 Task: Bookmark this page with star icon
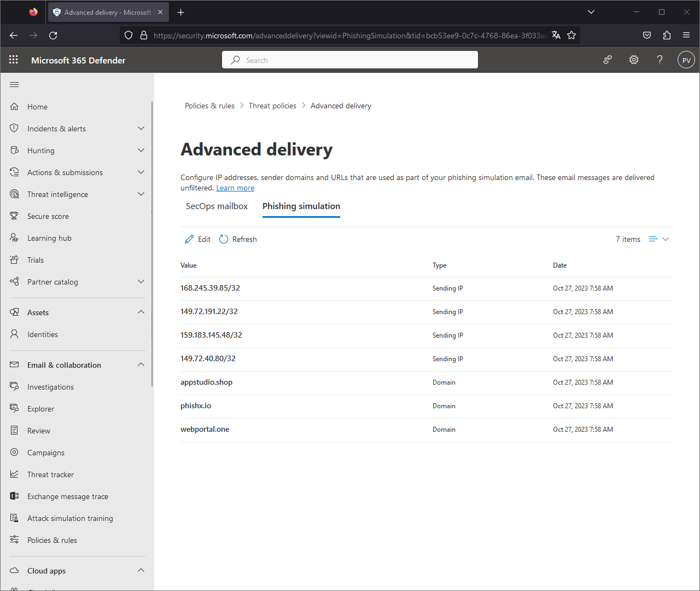[571, 35]
